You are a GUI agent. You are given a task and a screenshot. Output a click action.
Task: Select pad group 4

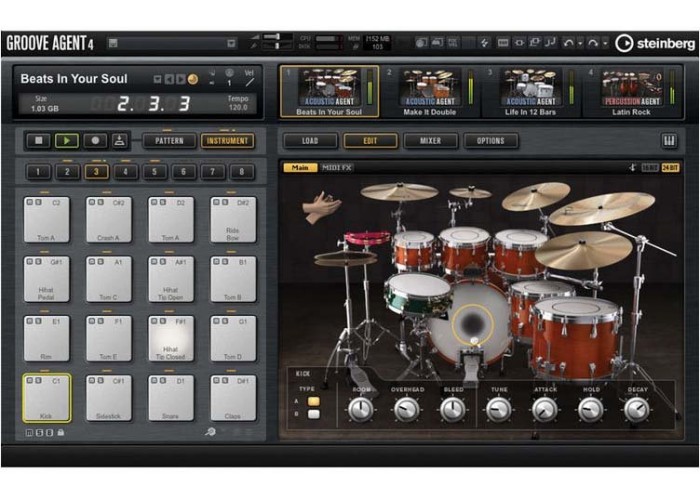click(125, 172)
